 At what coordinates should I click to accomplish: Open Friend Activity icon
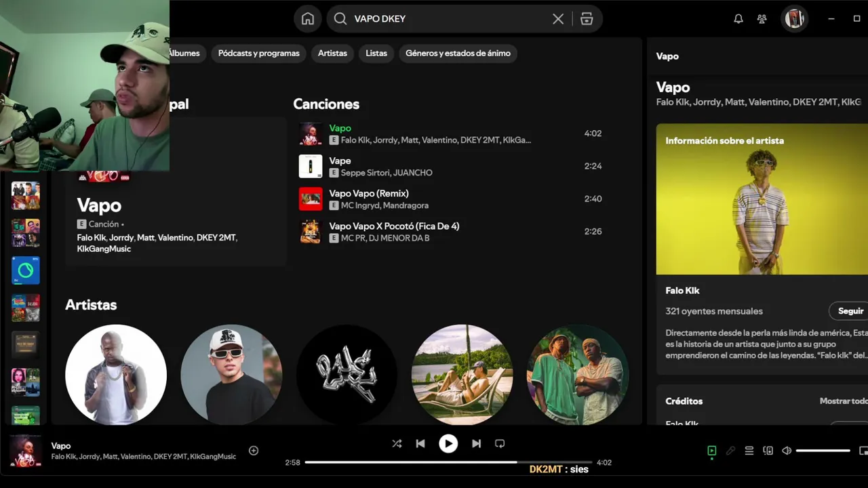tap(762, 19)
